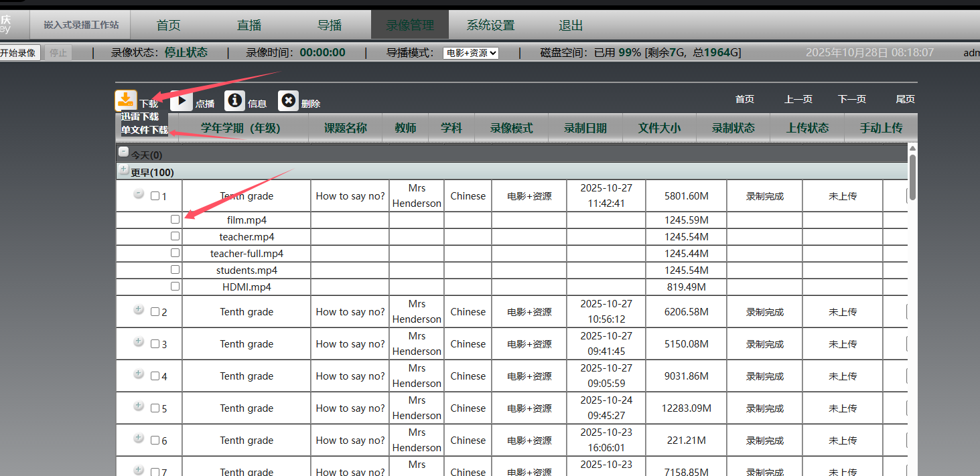The height and width of the screenshot is (476, 980).
Task: Expand recording row 2 plus icon
Action: (x=139, y=309)
